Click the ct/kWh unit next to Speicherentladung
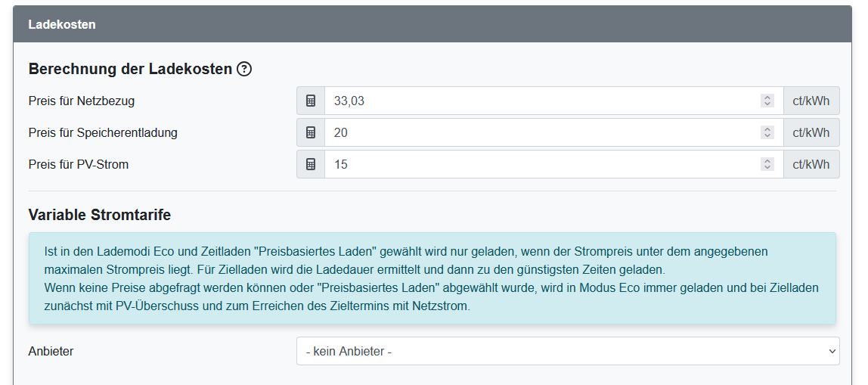 point(811,132)
